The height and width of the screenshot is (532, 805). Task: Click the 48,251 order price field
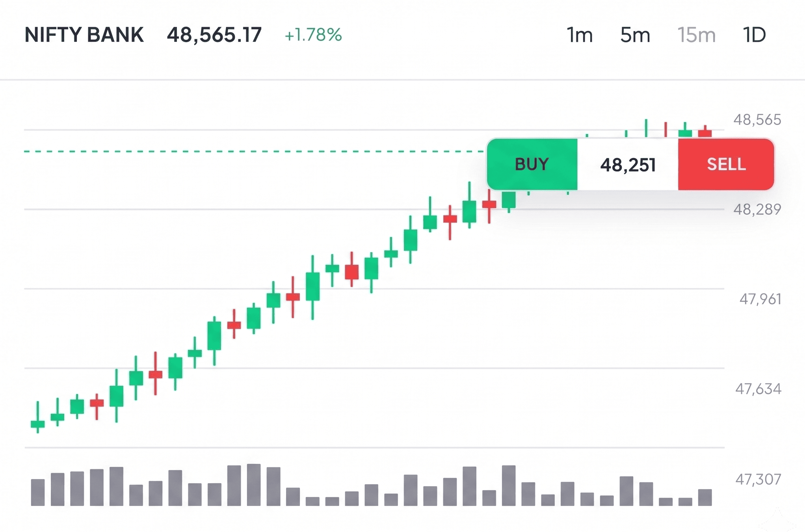click(628, 164)
